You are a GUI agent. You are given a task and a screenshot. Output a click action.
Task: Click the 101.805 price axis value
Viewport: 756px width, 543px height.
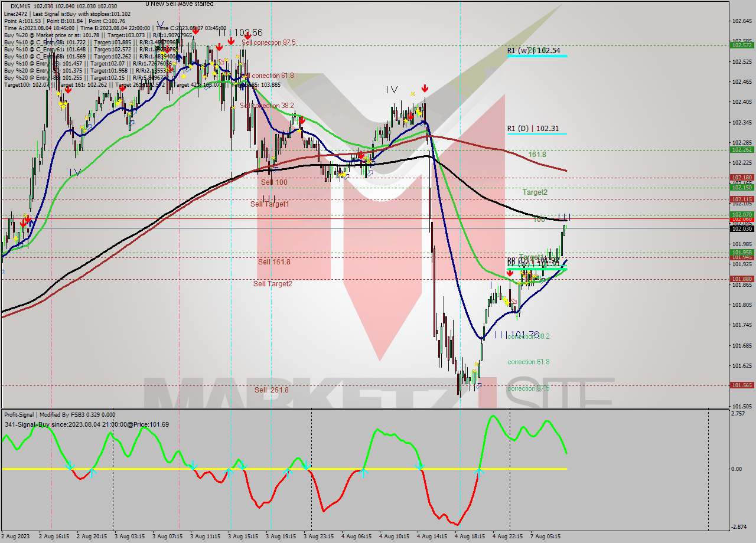(x=742, y=305)
